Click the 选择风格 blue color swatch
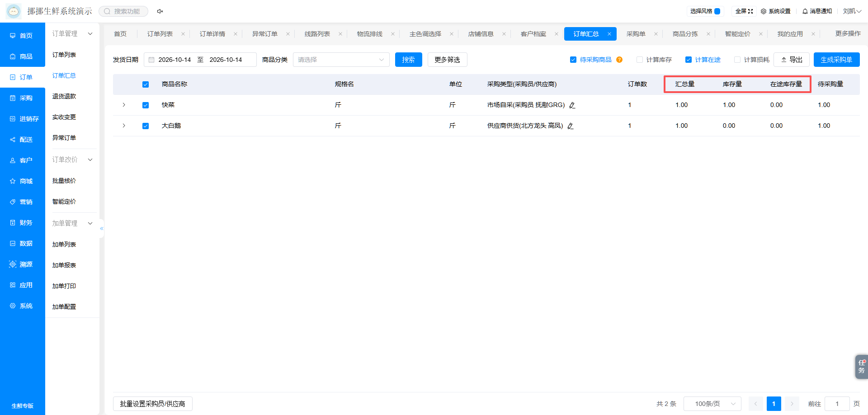This screenshot has width=868, height=415. [x=717, y=11]
